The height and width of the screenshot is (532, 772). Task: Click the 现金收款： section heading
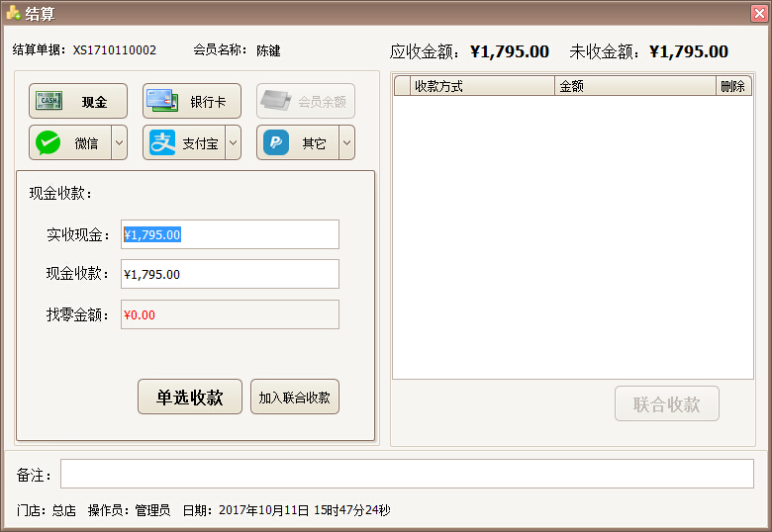point(60,193)
